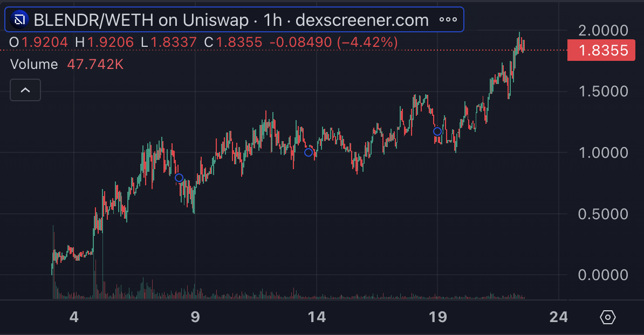
Task: Click the 0.0000 price axis label
Action: (603, 275)
